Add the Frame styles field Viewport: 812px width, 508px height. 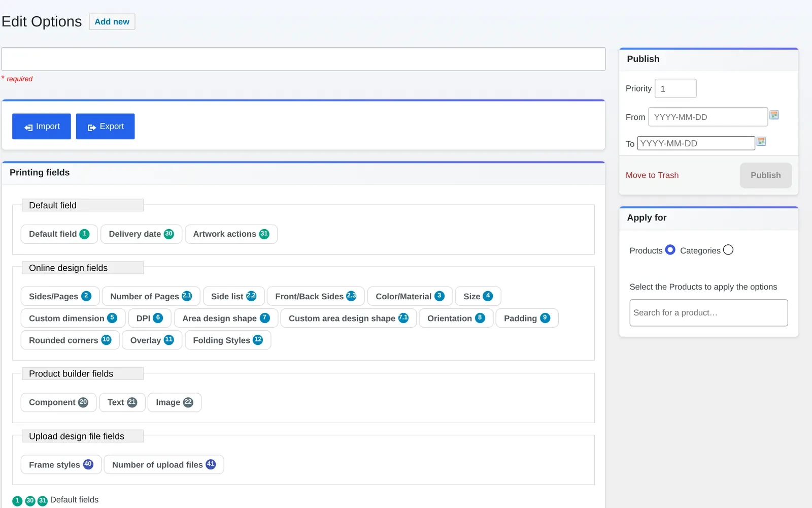(61, 465)
